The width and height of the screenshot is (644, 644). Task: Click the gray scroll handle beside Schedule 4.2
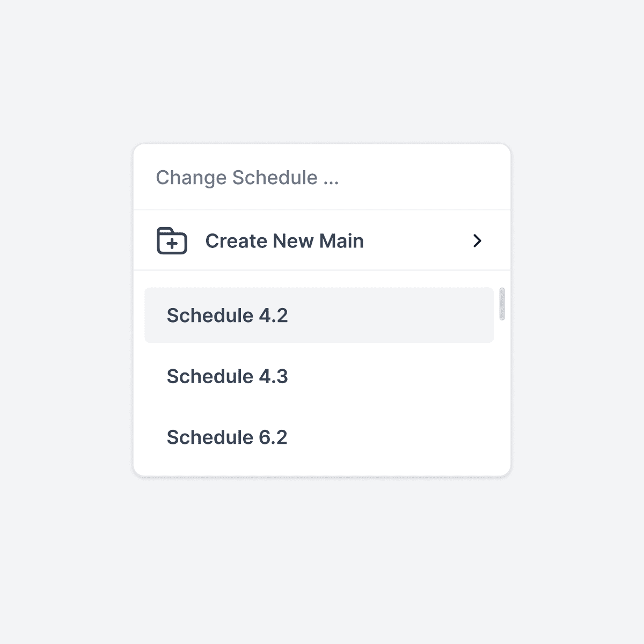click(x=502, y=304)
